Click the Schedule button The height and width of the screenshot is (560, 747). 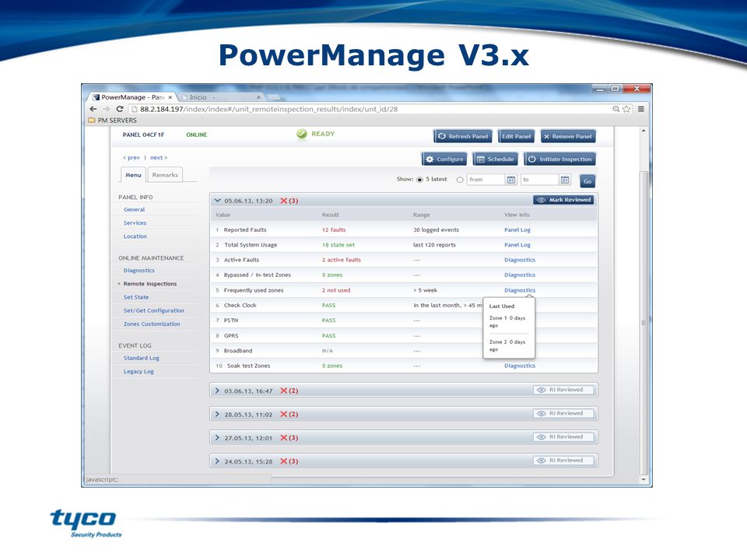[495, 159]
